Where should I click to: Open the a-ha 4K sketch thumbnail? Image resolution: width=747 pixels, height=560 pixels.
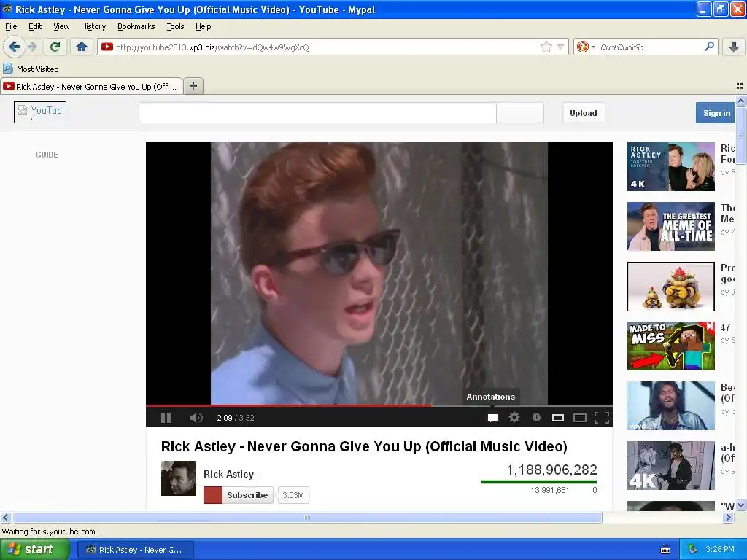pyautogui.click(x=671, y=465)
